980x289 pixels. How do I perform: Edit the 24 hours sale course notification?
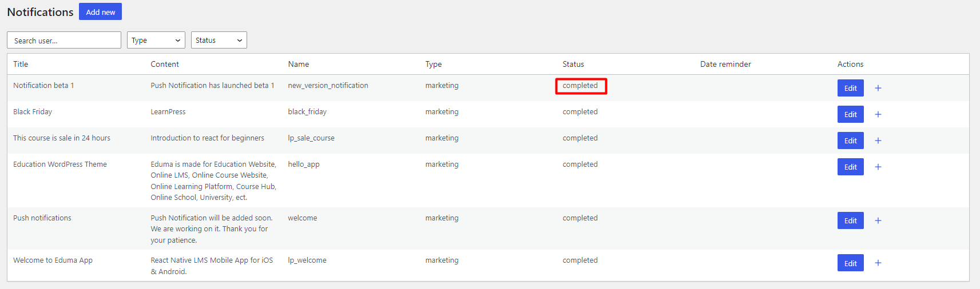pos(851,141)
